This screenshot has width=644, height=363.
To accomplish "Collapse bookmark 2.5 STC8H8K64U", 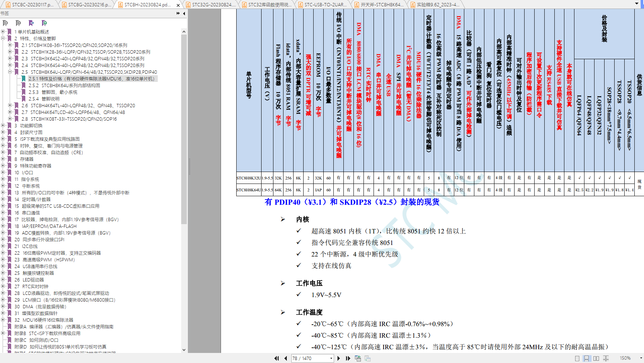I will tap(10, 72).
